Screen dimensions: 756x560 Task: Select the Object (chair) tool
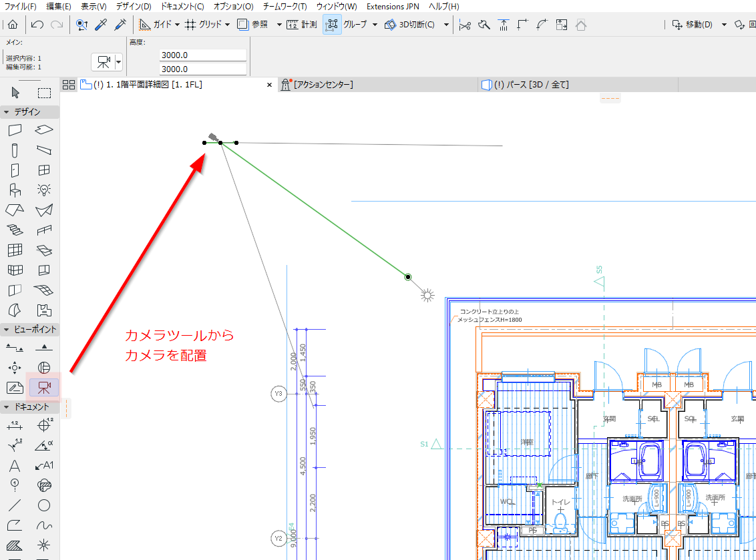pyautogui.click(x=15, y=190)
